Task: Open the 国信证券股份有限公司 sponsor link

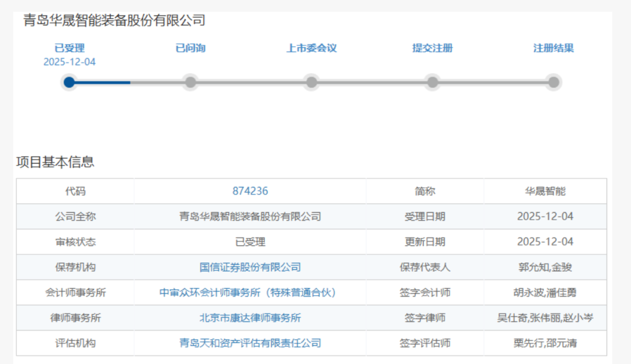Action: (250, 267)
